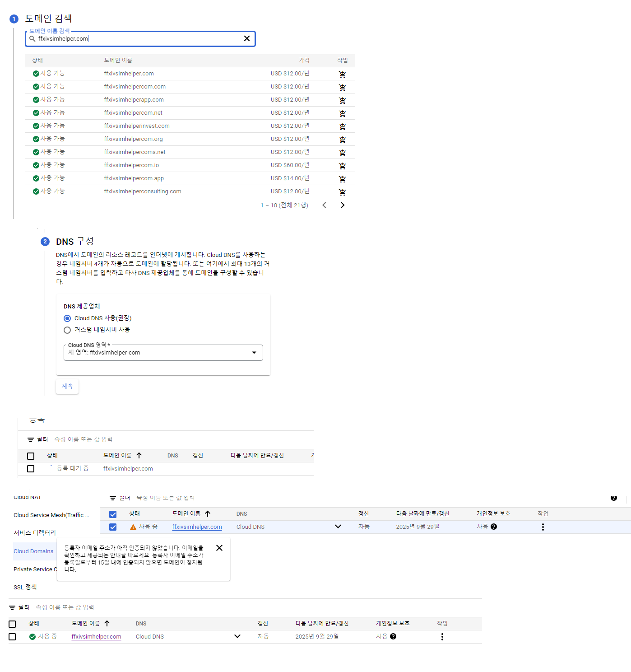631x672 pixels.
Task: Click filter icon in pending registration table
Action: click(31, 439)
